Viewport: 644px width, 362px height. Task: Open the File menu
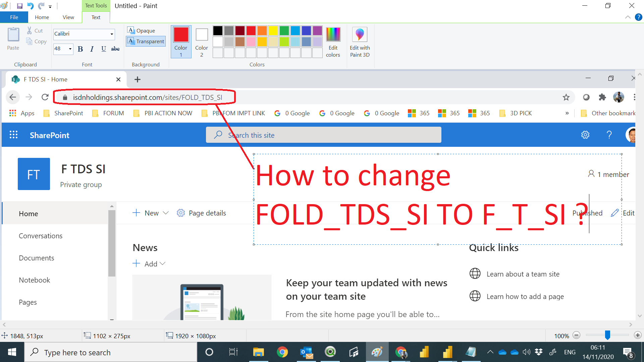tap(14, 17)
